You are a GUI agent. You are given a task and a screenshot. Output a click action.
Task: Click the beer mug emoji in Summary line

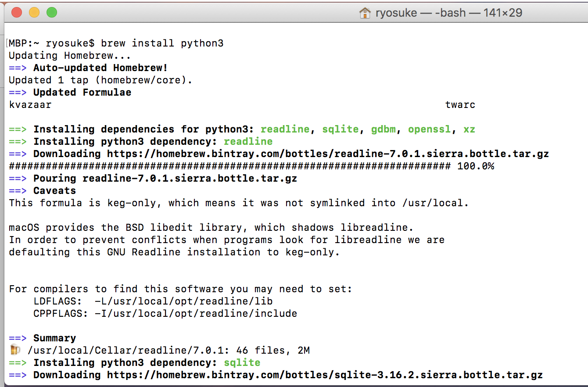click(x=15, y=350)
